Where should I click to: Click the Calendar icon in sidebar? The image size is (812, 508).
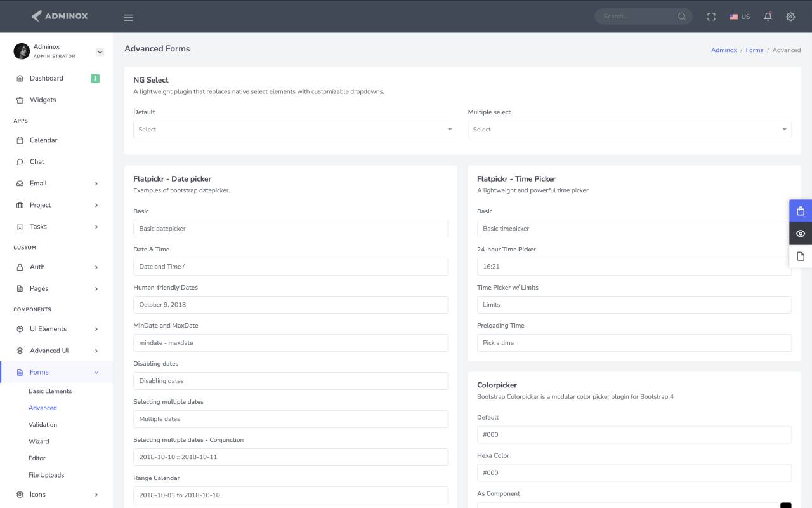tap(20, 140)
